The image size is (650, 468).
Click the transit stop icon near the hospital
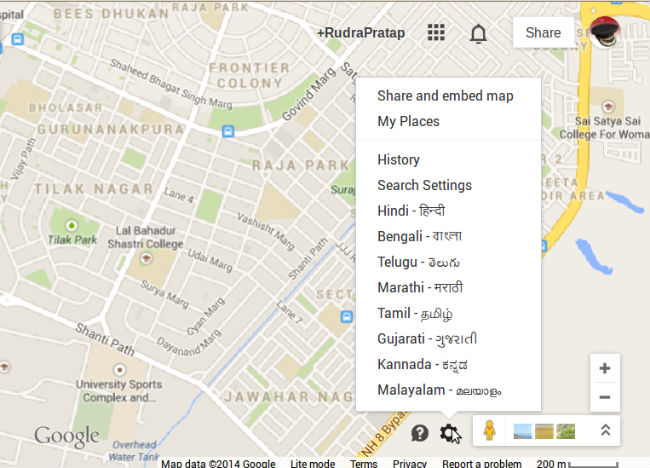pyautogui.click(x=17, y=39)
